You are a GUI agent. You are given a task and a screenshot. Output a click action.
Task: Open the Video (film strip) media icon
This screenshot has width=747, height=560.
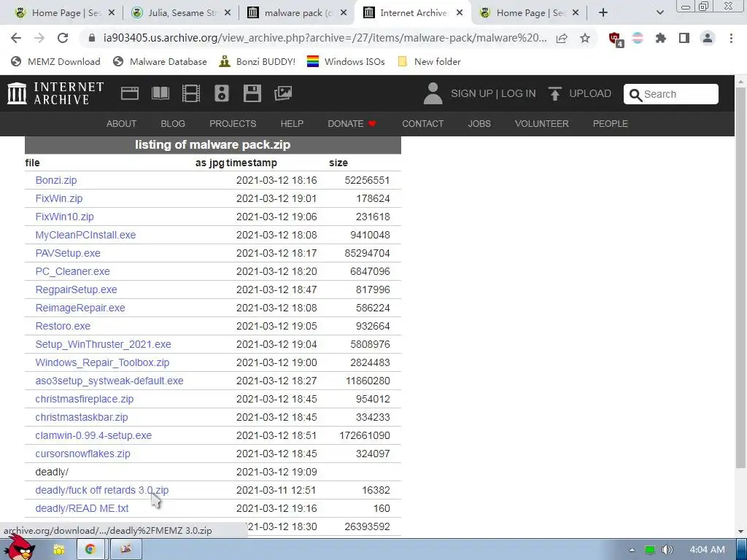[x=191, y=93]
